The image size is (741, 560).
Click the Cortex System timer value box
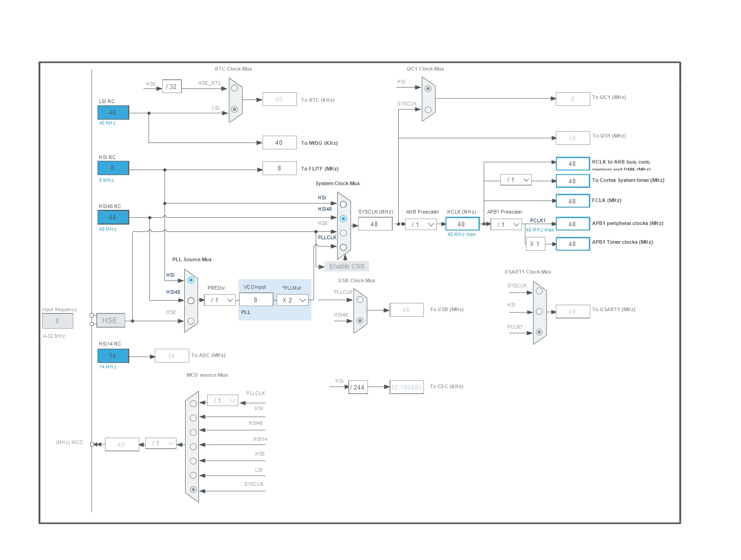[x=573, y=181]
